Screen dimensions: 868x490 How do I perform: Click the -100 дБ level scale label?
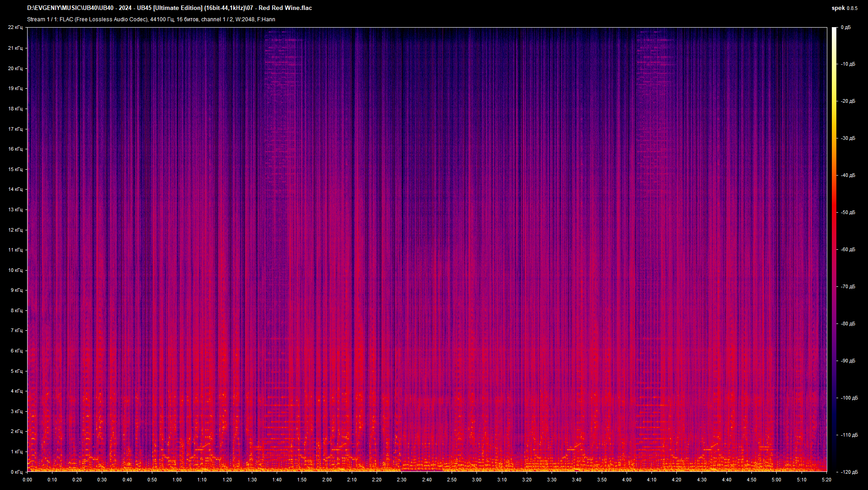[849, 398]
